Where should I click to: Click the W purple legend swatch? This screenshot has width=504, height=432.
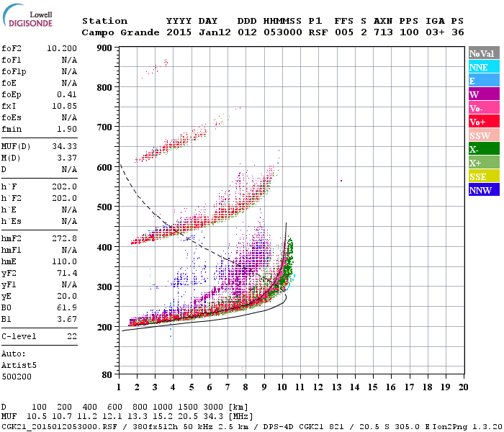484,94
